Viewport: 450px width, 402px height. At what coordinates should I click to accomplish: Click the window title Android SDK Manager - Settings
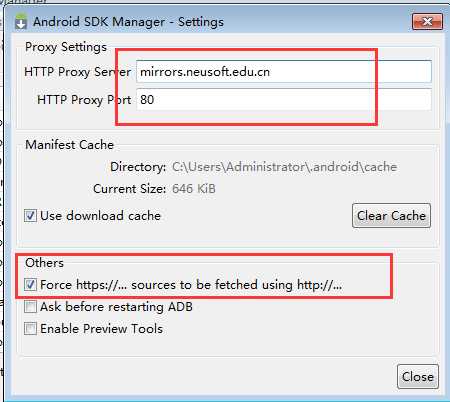(128, 22)
